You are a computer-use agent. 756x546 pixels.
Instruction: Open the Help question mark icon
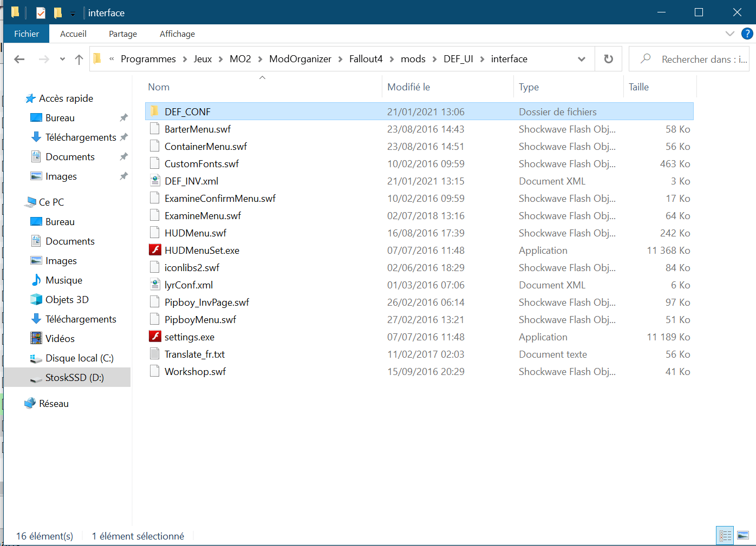747,34
